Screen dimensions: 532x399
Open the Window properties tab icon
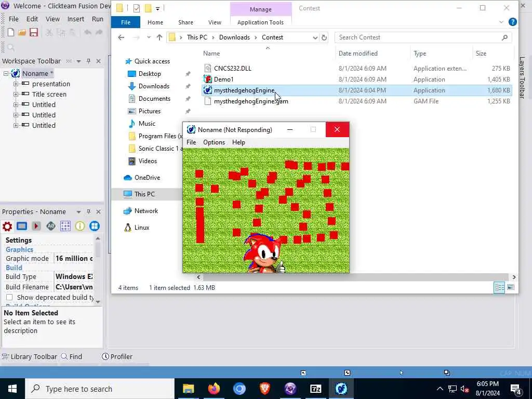click(22, 226)
